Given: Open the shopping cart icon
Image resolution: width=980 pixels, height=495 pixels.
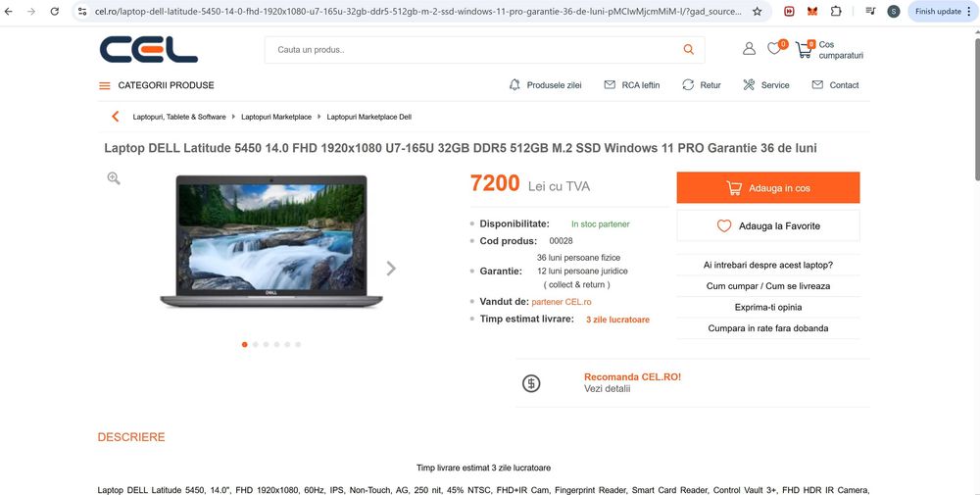Looking at the screenshot, I should click(x=804, y=49).
